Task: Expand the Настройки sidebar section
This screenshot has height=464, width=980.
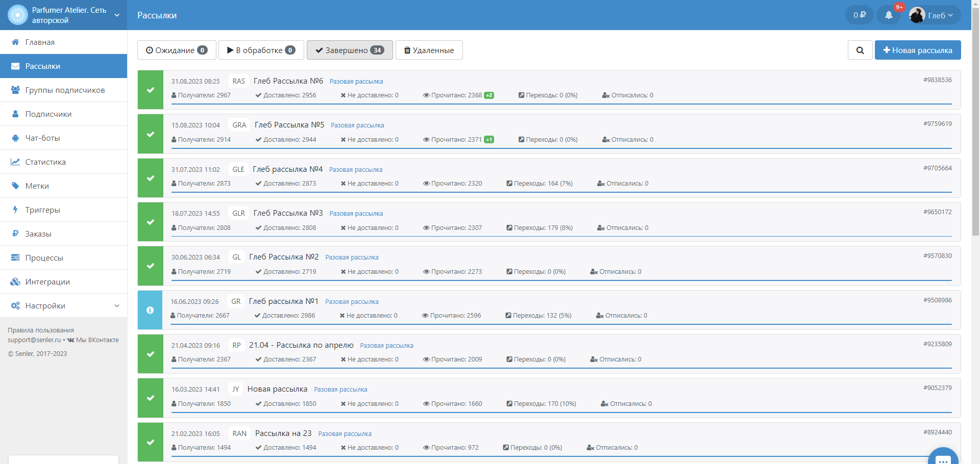Action: (63, 305)
